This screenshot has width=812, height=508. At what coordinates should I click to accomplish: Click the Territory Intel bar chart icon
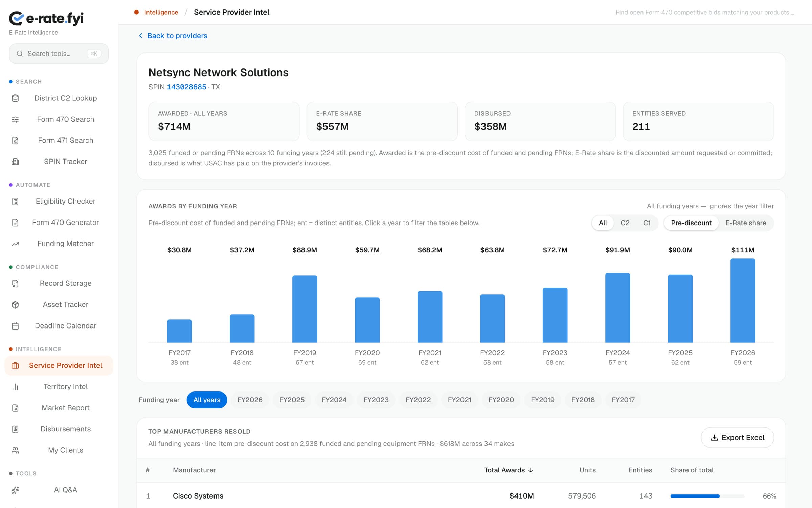click(15, 387)
